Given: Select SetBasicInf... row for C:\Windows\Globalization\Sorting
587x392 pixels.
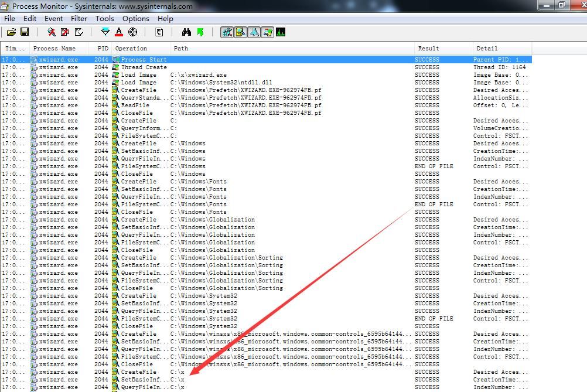Looking at the screenshot, I should pyautogui.click(x=266, y=265).
